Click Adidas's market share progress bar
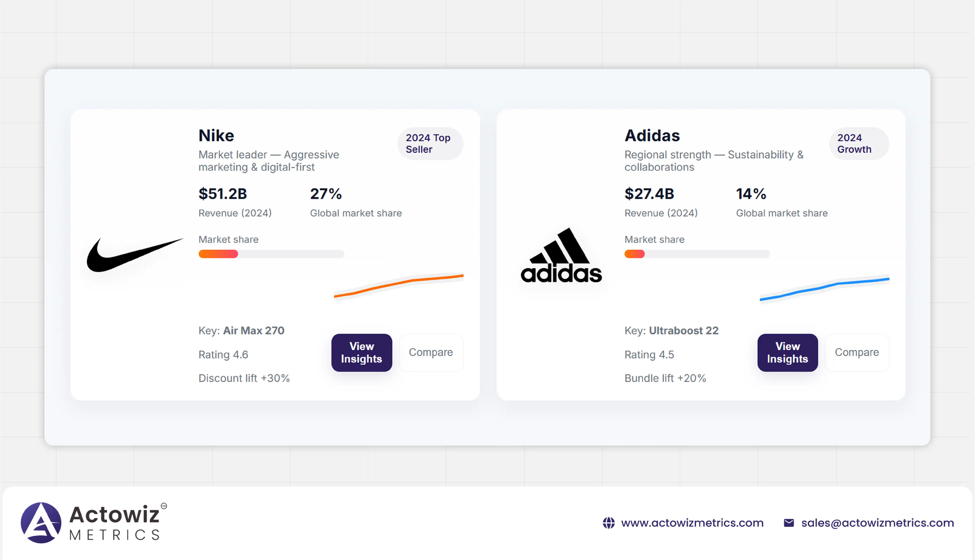This screenshot has width=975, height=560. pos(697,254)
